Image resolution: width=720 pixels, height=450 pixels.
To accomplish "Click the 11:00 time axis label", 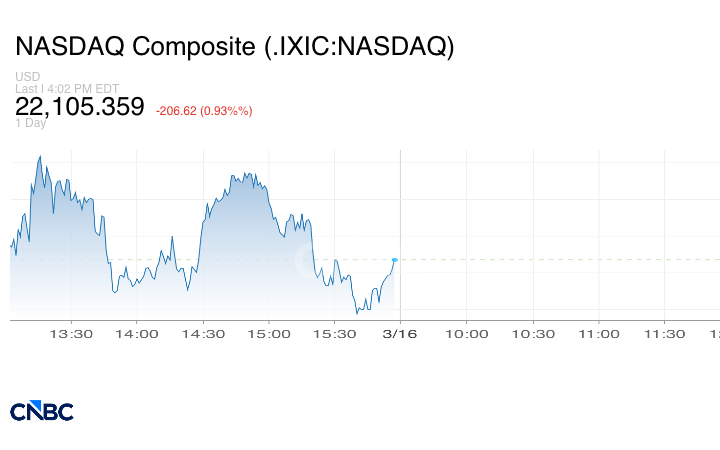I will point(599,334).
